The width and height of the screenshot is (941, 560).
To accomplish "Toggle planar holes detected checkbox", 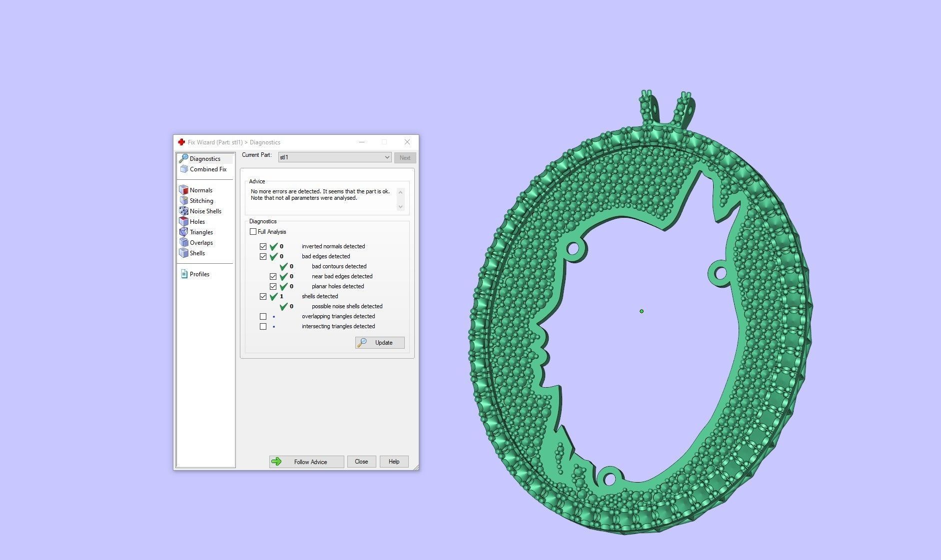I will pyautogui.click(x=273, y=286).
